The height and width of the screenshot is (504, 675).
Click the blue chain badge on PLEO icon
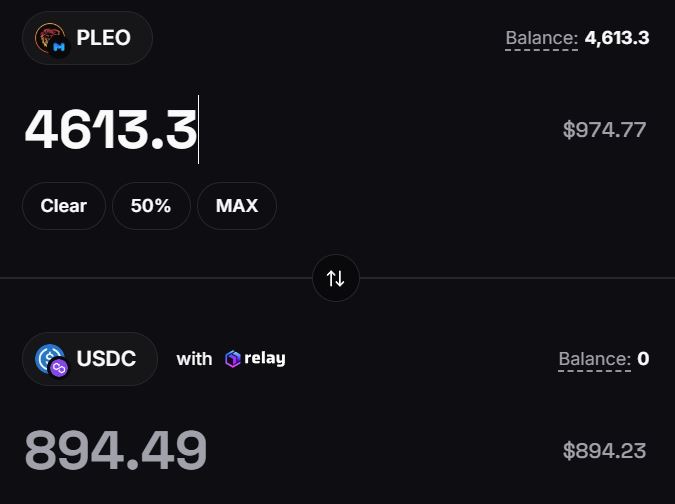(59, 47)
